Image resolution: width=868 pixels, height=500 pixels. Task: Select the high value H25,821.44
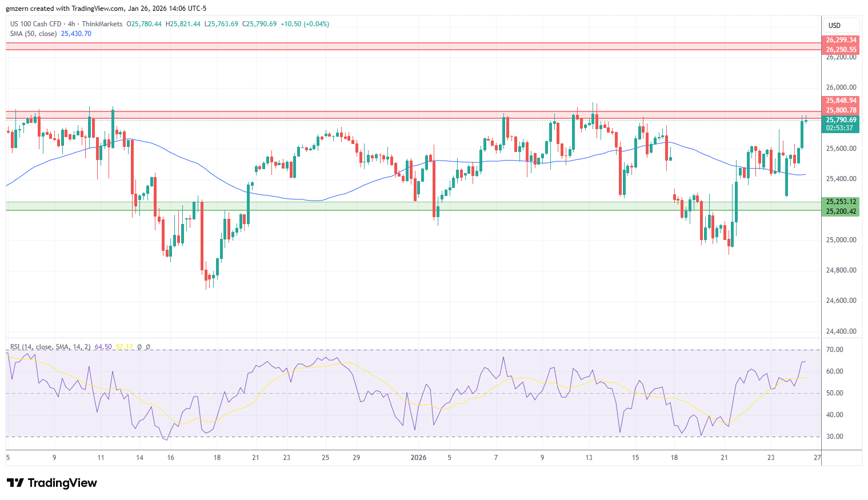pos(183,24)
